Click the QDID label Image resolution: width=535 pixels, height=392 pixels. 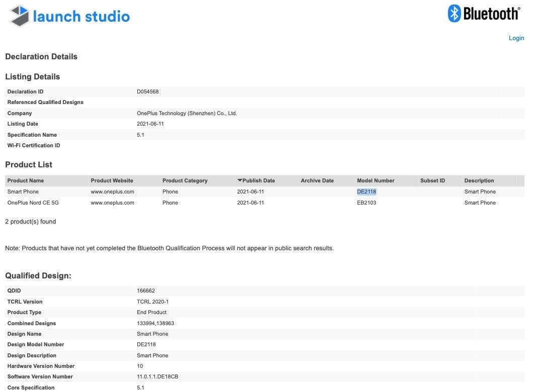(x=14, y=290)
